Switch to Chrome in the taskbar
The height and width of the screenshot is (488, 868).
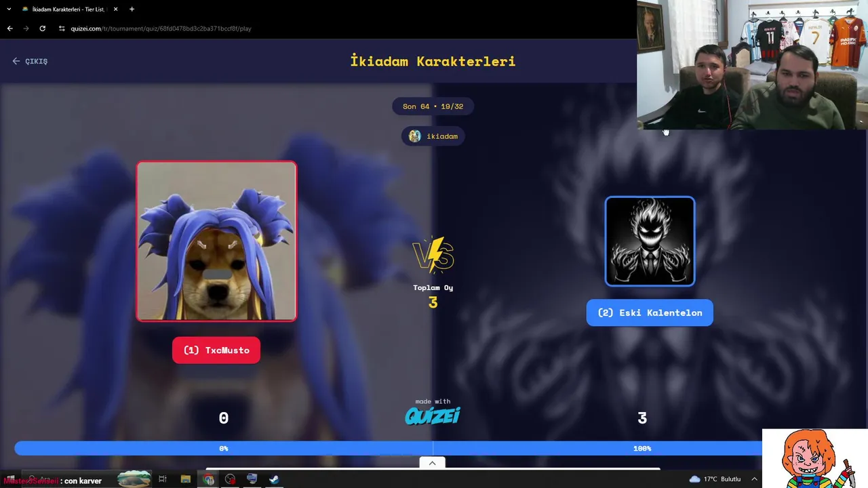pyautogui.click(x=208, y=479)
